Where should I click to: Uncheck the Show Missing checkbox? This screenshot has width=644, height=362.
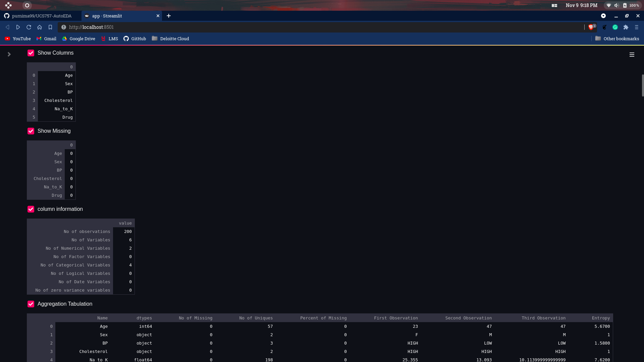[x=31, y=131]
